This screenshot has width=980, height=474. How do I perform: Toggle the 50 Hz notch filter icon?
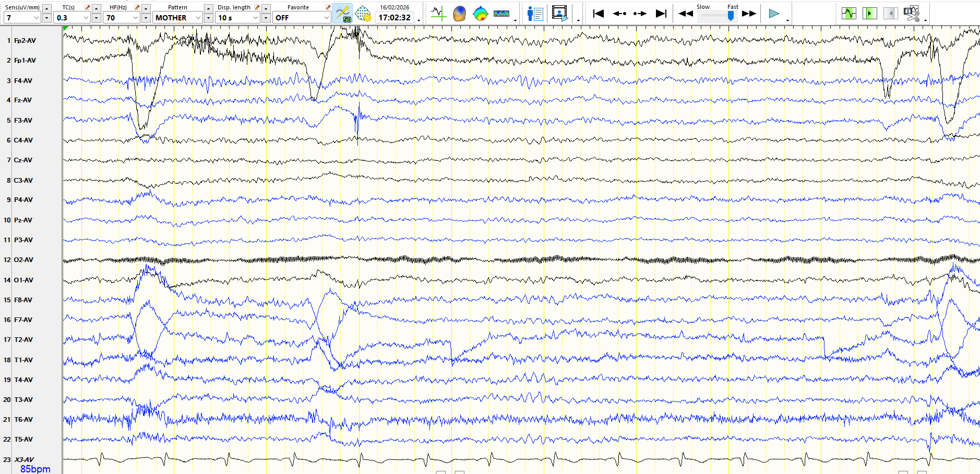tap(343, 14)
